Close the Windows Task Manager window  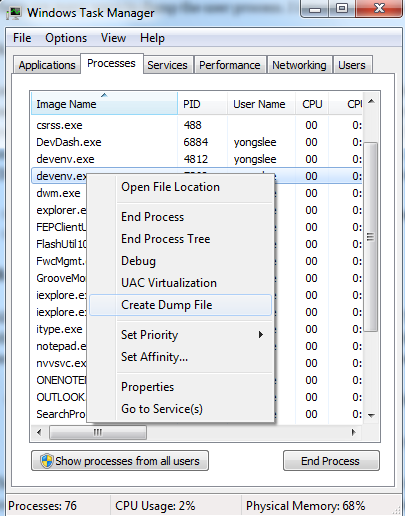pyautogui.click(x=379, y=8)
